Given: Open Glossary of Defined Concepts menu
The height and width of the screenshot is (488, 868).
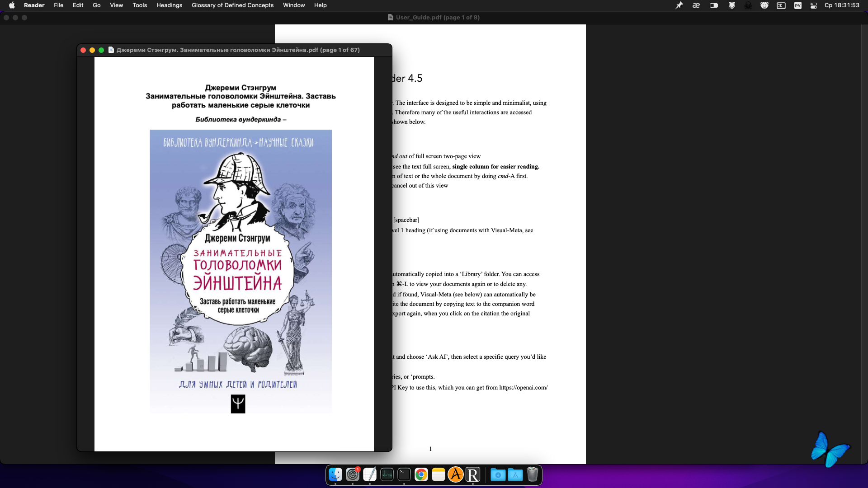Looking at the screenshot, I should [x=232, y=5].
